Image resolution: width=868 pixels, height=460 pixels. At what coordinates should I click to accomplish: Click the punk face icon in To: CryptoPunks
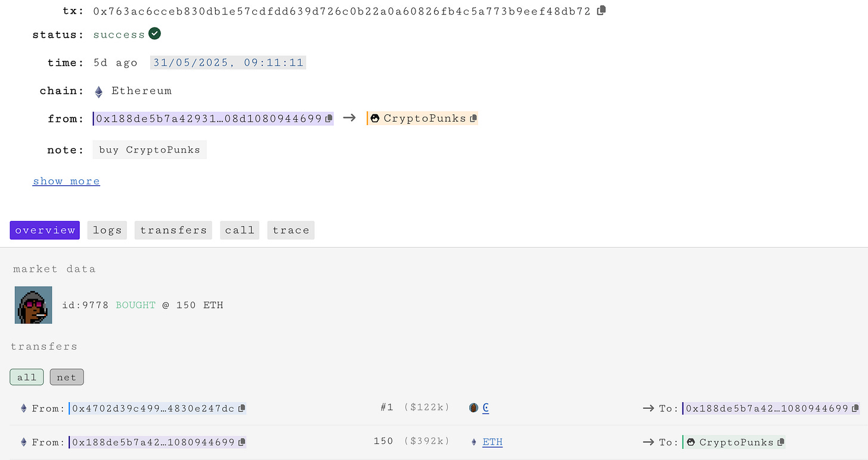click(x=691, y=442)
